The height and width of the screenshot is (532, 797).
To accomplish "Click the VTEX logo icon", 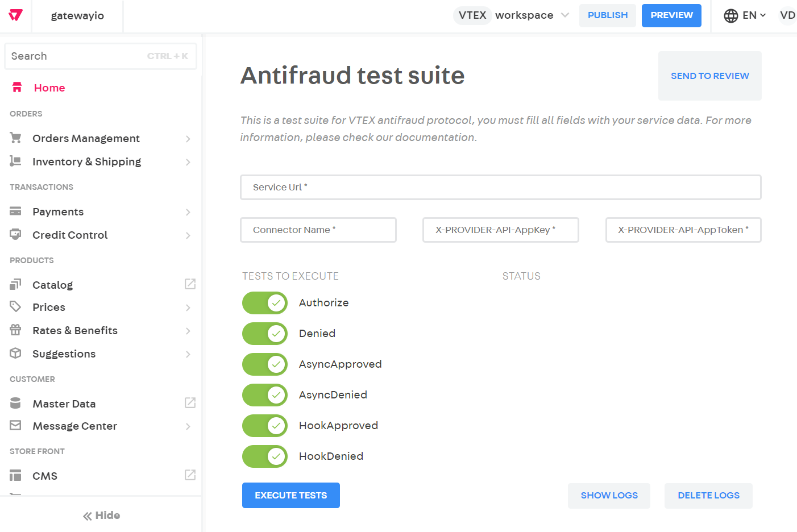I will coord(15,15).
